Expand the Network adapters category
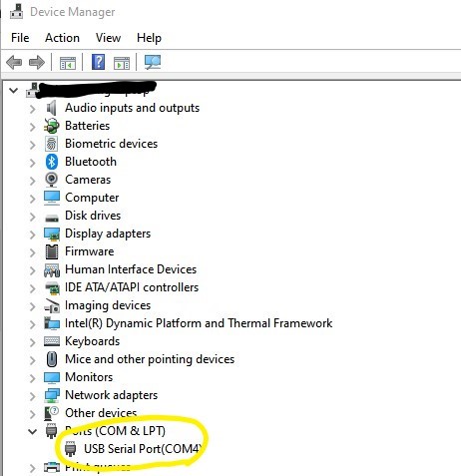Viewport: 461px width, 476px height. (32, 396)
